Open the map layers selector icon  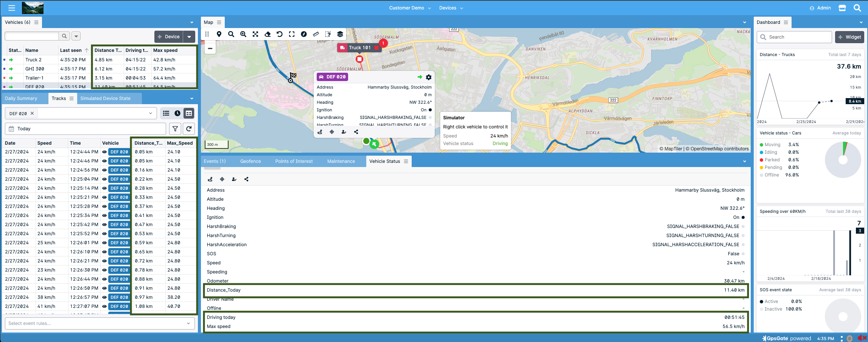pyautogui.click(x=340, y=34)
